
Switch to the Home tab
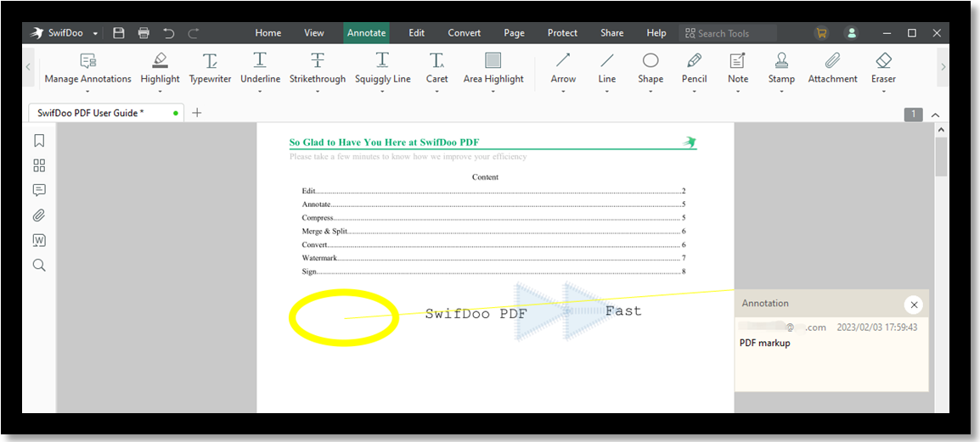click(268, 33)
